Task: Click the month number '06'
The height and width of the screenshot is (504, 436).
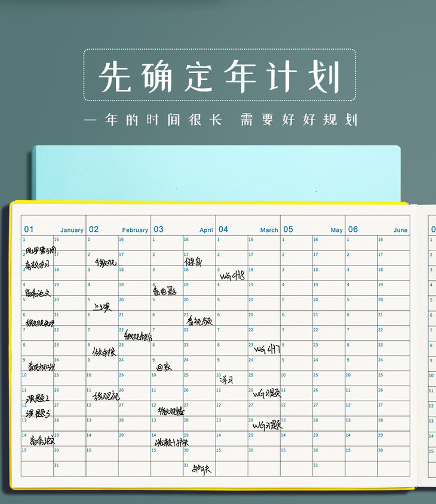Action: pyautogui.click(x=353, y=229)
